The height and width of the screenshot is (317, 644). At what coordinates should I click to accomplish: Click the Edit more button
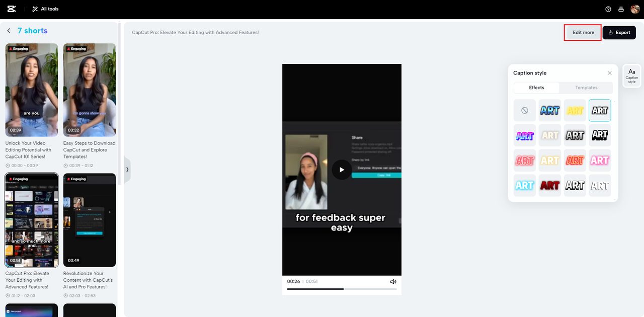(583, 33)
